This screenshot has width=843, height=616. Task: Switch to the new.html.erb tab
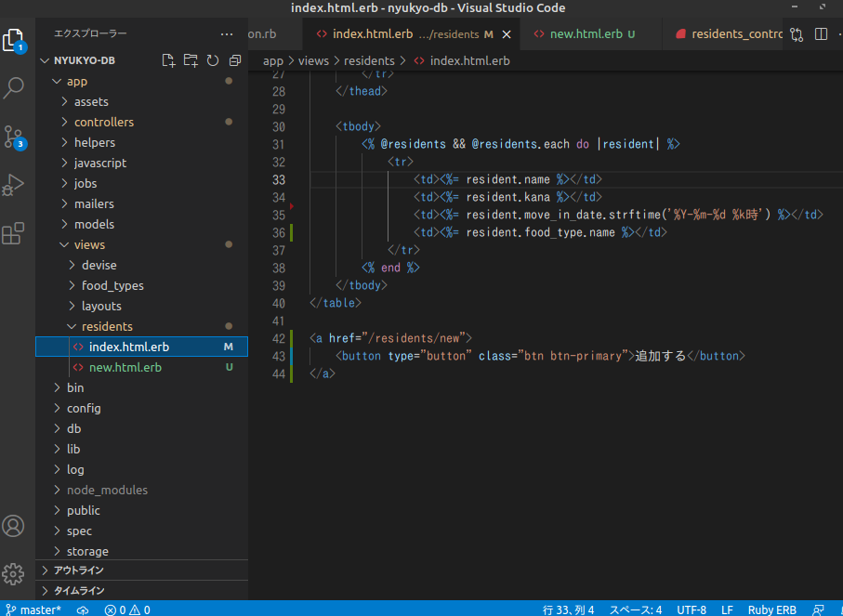(x=586, y=34)
